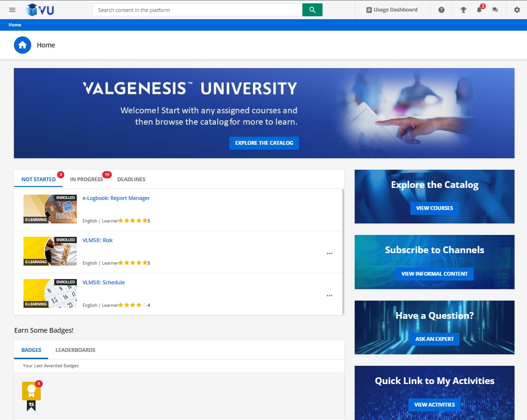Open the hamburger main menu

[12, 10]
